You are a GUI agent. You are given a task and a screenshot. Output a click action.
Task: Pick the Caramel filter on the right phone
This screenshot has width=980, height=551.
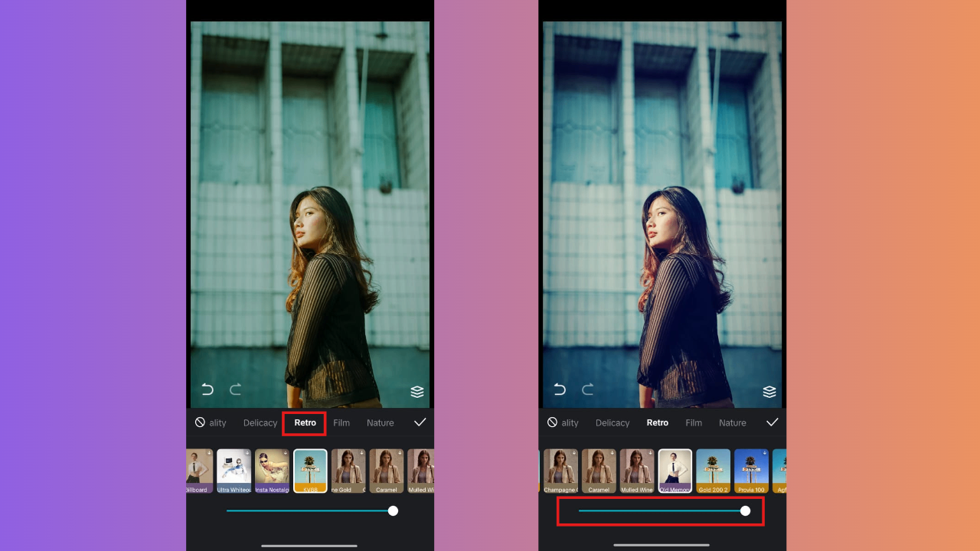[x=599, y=471]
